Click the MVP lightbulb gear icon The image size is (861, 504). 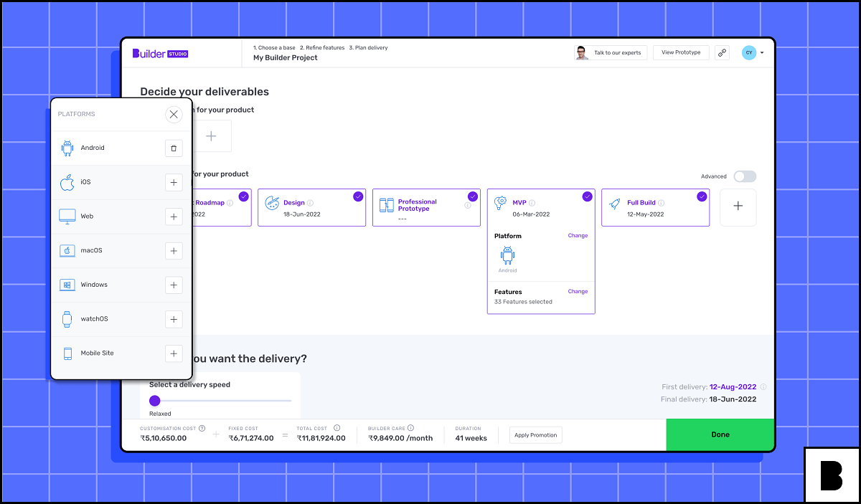pos(501,203)
